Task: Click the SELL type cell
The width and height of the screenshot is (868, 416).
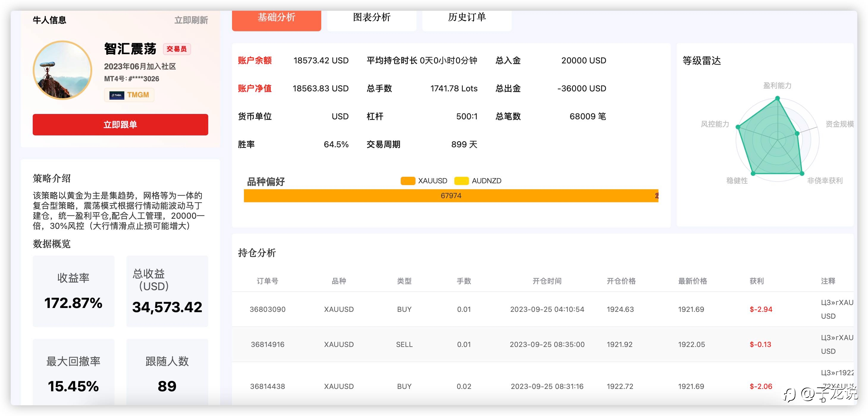Action: 404,344
